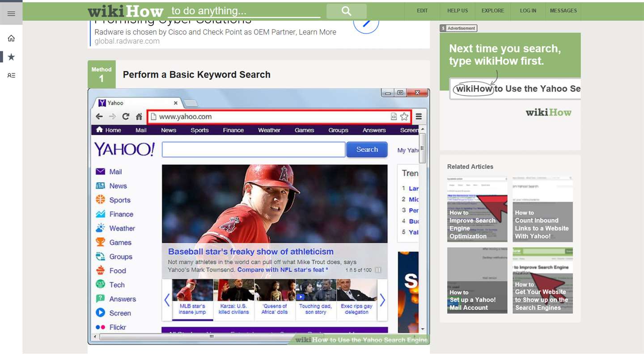
Task: Open the EDIT menu in the header
Action: click(x=422, y=11)
